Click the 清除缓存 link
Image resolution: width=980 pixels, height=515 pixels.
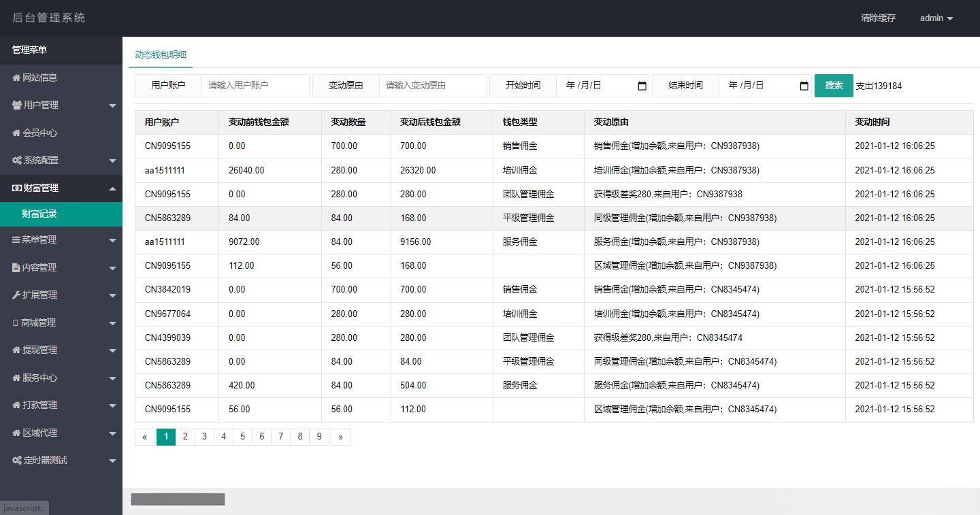pos(878,18)
